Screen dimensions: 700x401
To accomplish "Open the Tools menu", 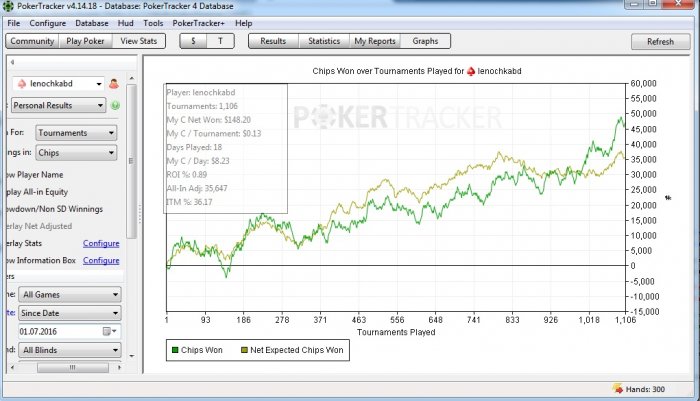I will pyautogui.click(x=153, y=23).
